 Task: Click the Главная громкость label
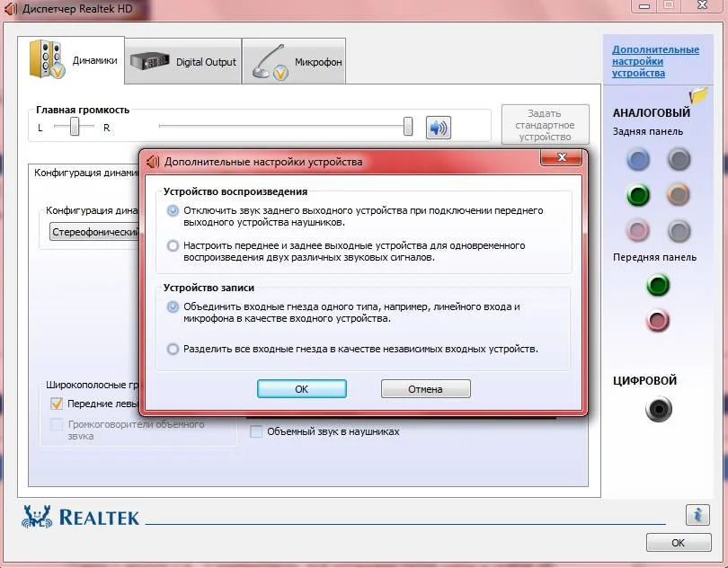83,110
